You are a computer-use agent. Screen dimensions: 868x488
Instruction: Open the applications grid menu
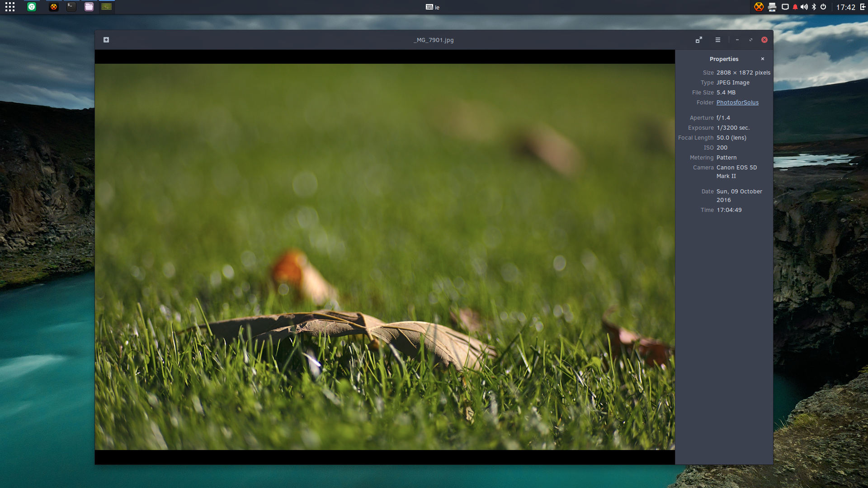(10, 7)
